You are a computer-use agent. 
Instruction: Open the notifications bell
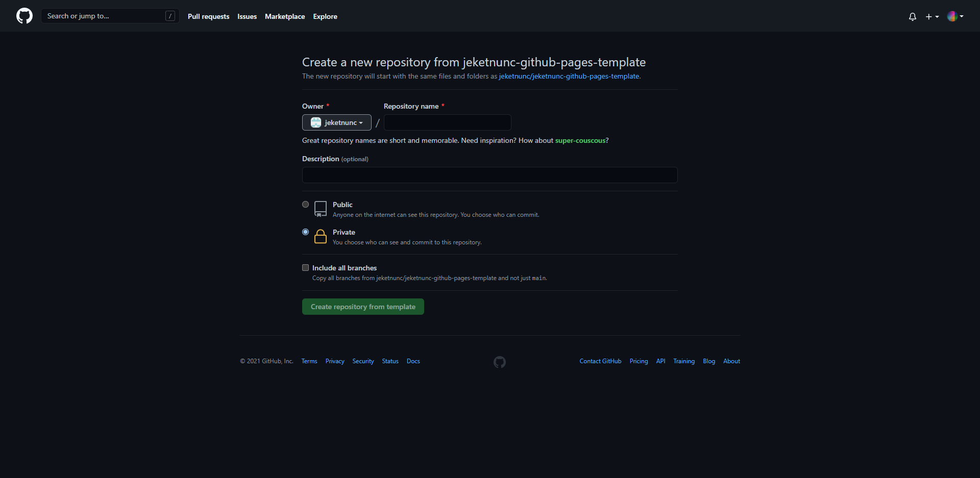(913, 16)
